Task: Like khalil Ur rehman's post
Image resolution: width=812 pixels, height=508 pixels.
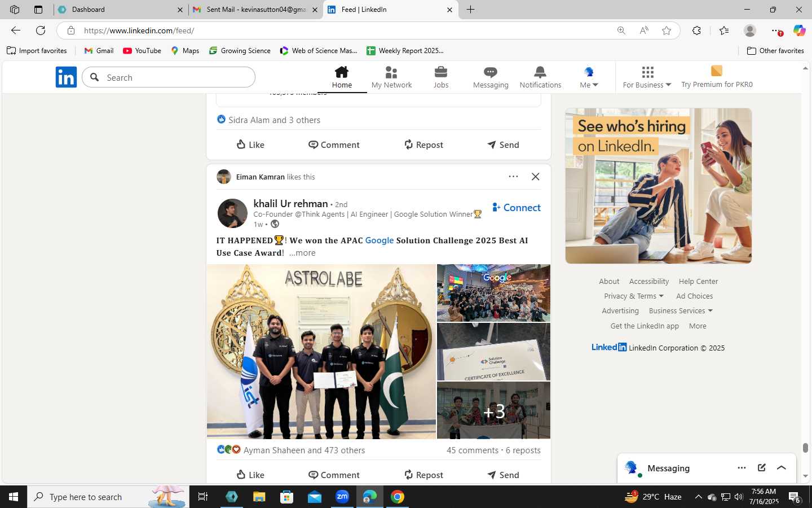Action: 250,475
